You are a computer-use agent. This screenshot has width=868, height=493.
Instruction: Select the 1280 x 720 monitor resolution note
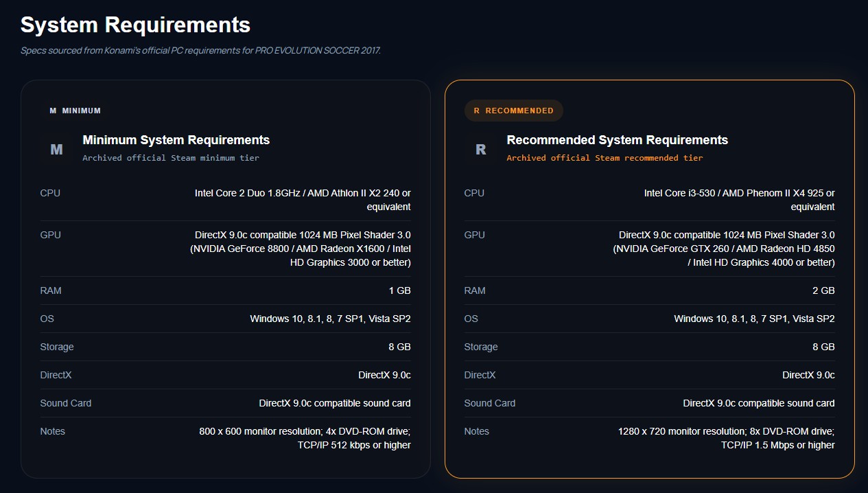[x=726, y=438]
